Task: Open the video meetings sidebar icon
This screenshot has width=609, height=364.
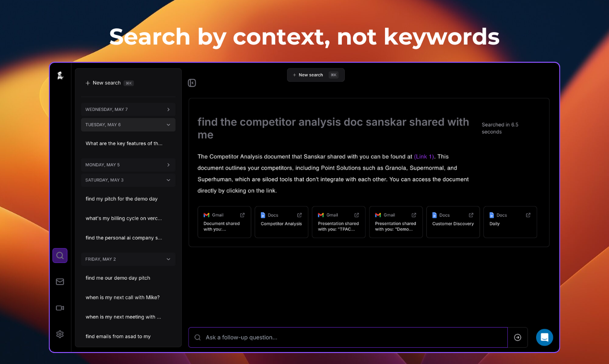Action: coord(60,308)
